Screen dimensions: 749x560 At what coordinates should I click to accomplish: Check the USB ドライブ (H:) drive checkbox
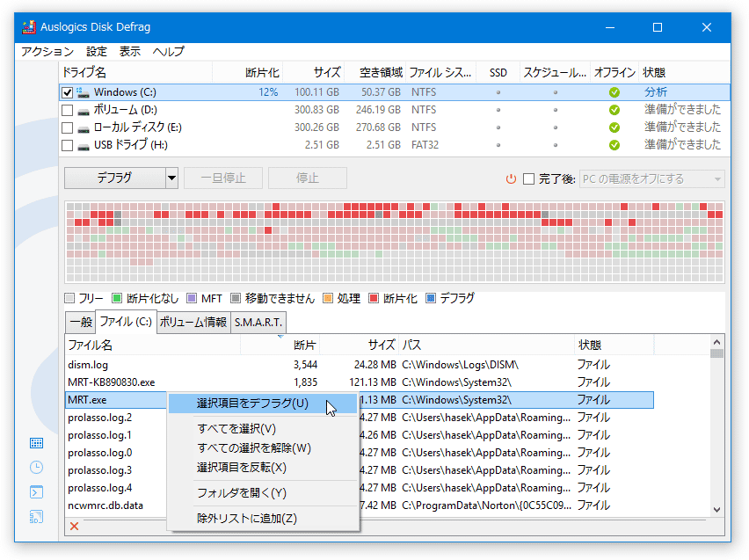(x=68, y=145)
